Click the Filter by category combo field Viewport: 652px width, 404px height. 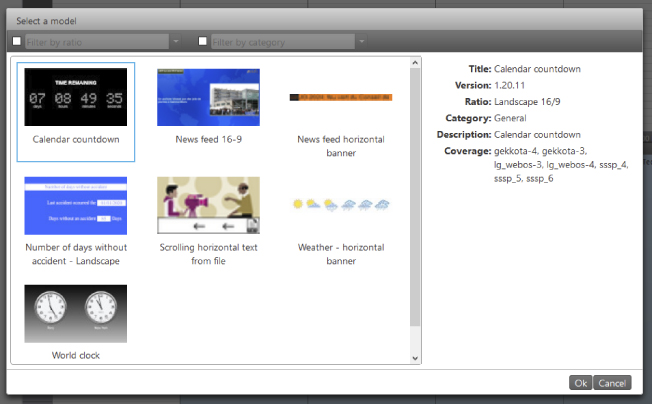(282, 42)
